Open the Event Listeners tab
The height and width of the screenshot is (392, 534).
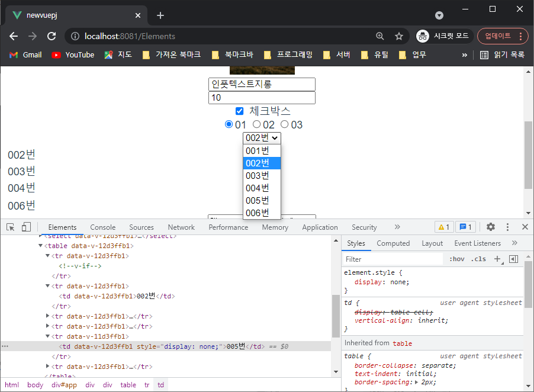click(x=478, y=243)
